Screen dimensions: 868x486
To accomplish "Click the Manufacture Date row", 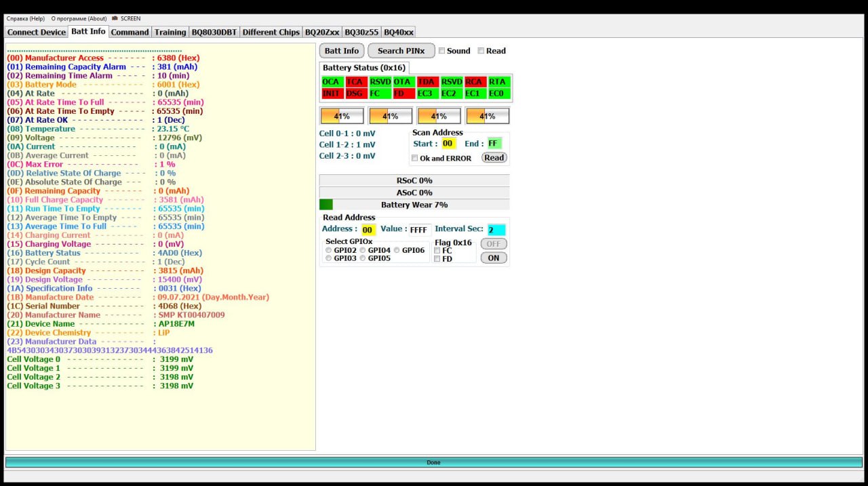I will pos(138,297).
